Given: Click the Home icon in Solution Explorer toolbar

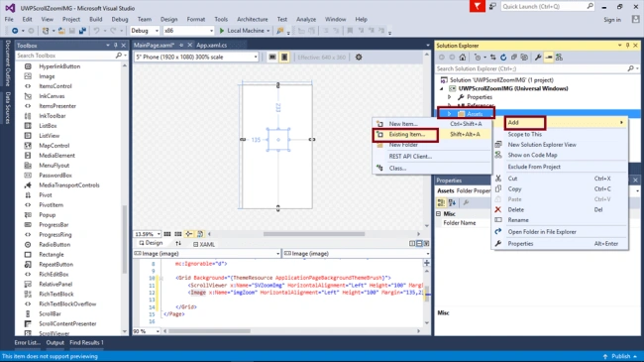Looking at the screenshot, I should 463,58.
